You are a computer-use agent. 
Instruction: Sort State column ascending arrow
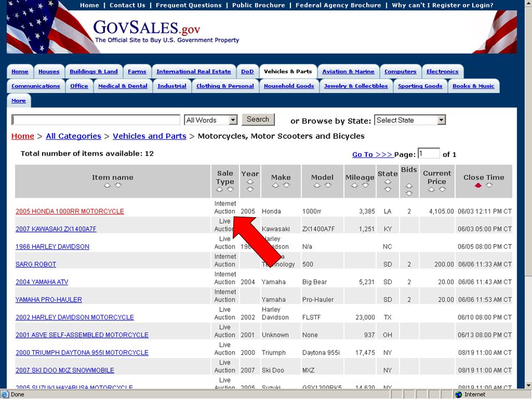point(387,182)
